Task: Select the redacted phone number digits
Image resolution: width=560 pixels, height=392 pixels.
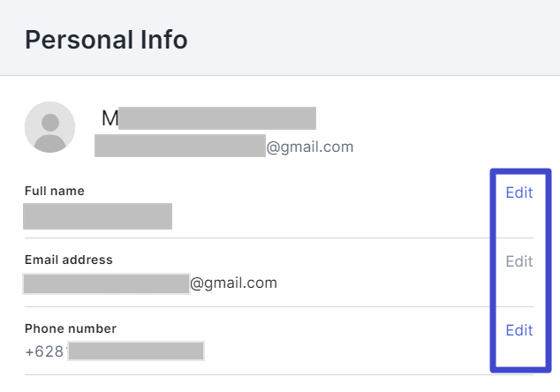Action: (137, 351)
